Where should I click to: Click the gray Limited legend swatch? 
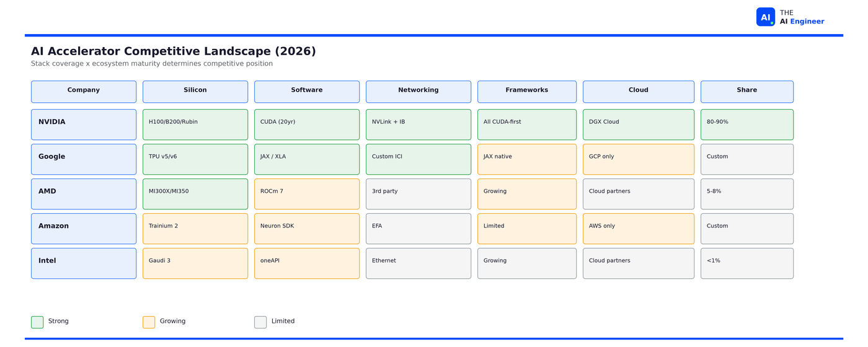click(260, 322)
